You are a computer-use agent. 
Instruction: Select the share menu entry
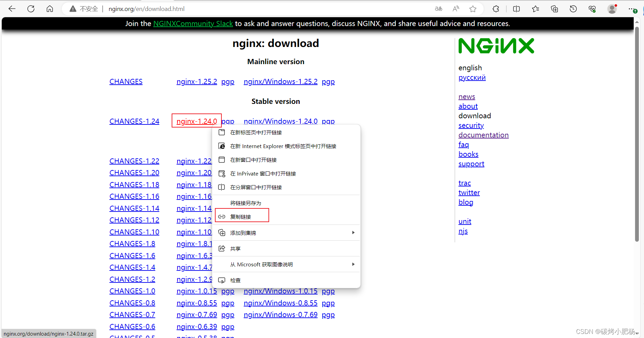pyautogui.click(x=286, y=249)
